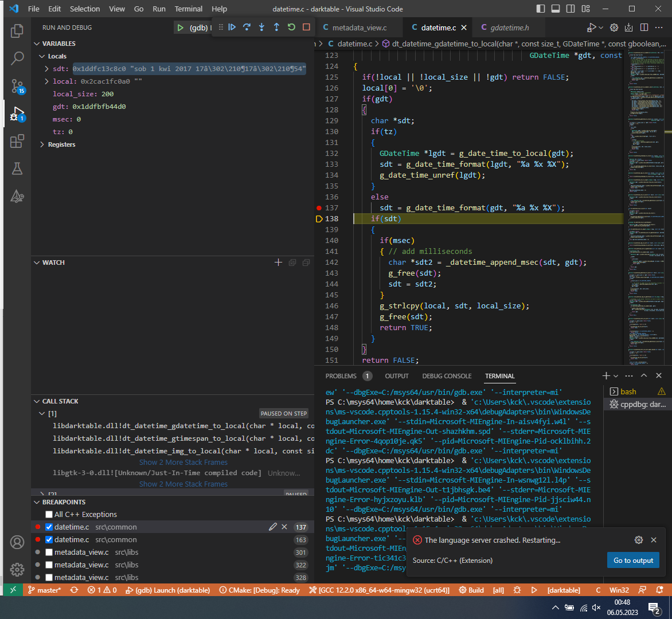Switch to the DEBUG CONSOLE tab
Screen dimensions: 672x619
[447, 376]
